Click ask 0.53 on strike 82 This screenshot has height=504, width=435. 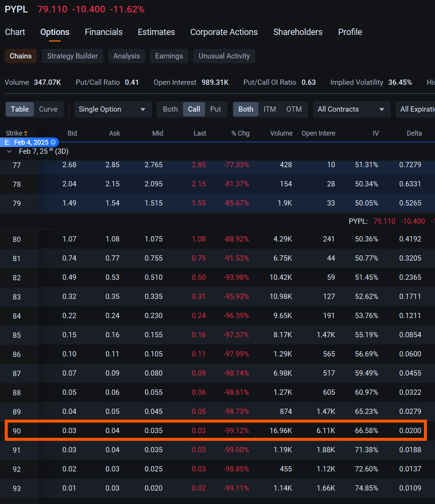point(113,277)
